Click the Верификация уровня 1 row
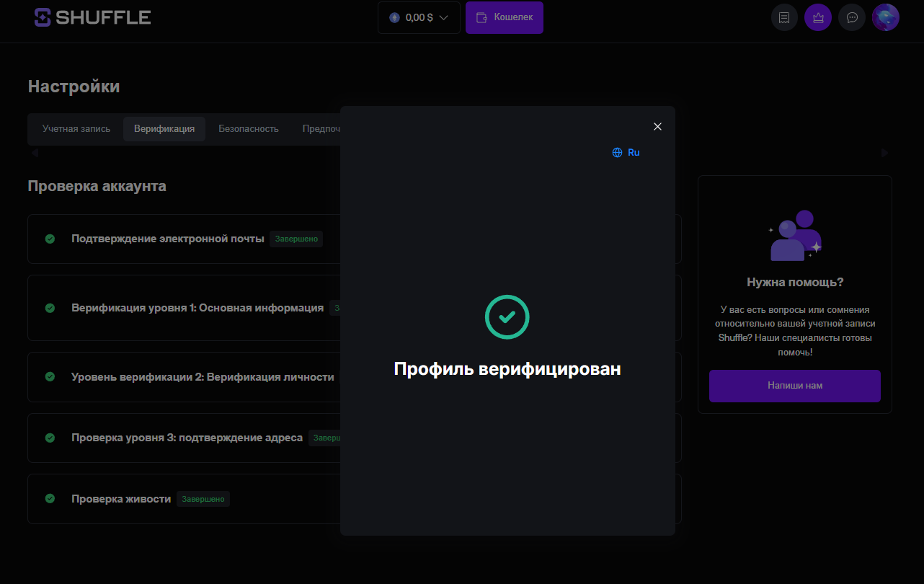Image resolution: width=924 pixels, height=584 pixels. [197, 308]
